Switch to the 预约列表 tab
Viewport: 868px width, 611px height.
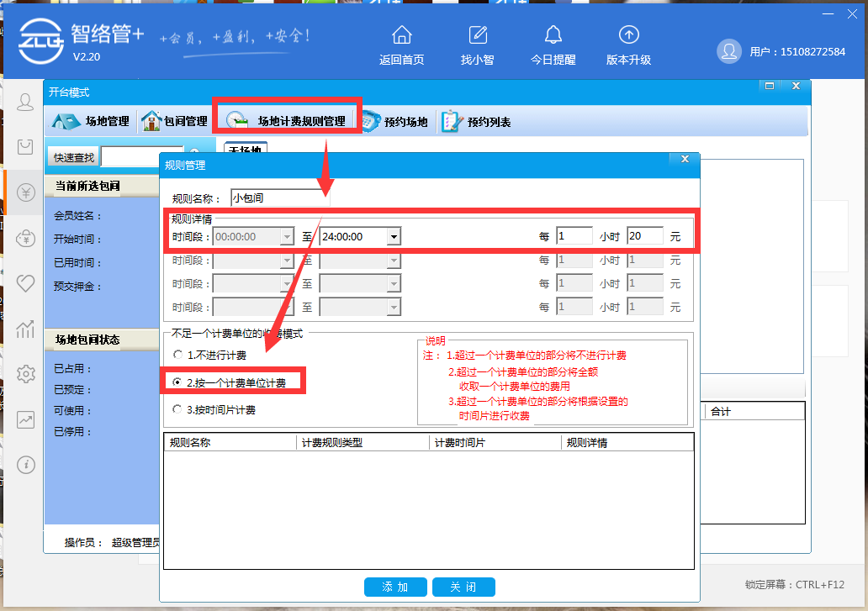point(476,122)
